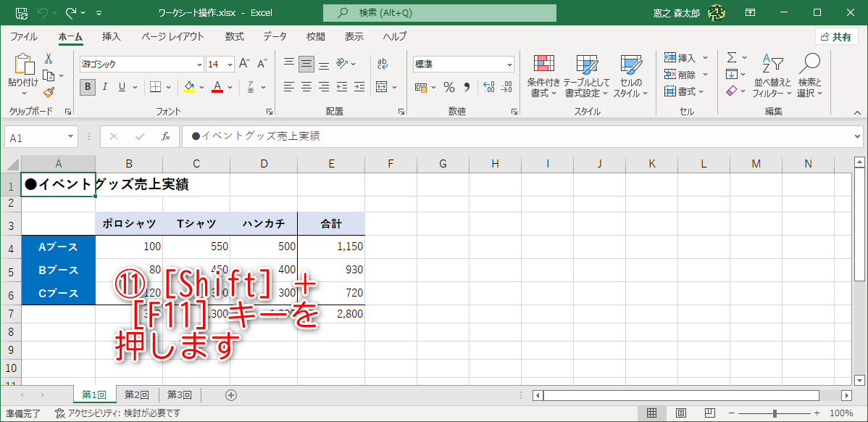The width and height of the screenshot is (868, 422).
Task: Increase font size with large A icon
Action: [245, 65]
